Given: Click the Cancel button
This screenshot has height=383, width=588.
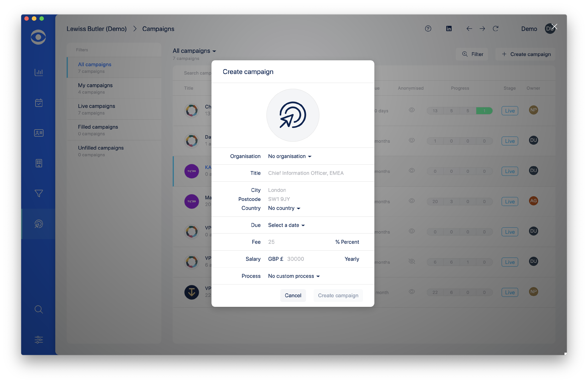Looking at the screenshot, I should coord(293,295).
